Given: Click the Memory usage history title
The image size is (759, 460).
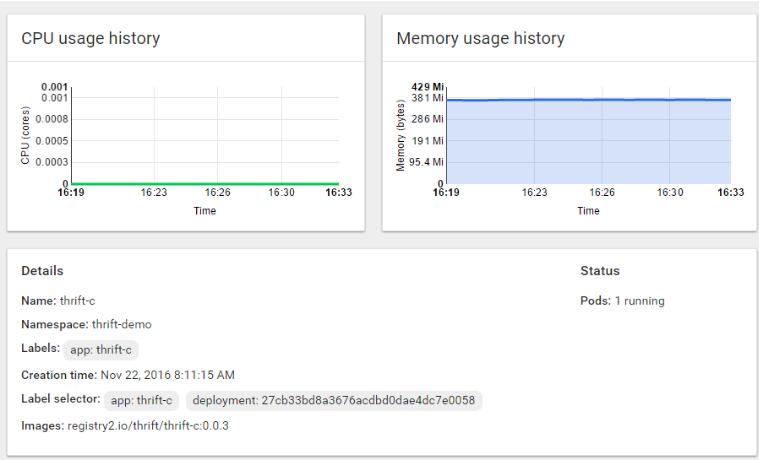Looking at the screenshot, I should click(x=480, y=39).
